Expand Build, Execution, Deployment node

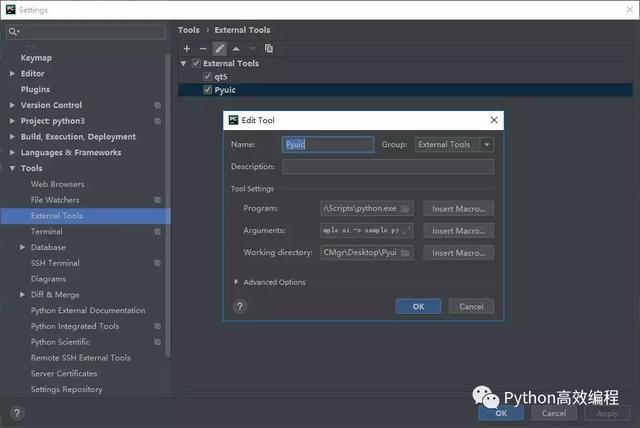[12, 137]
